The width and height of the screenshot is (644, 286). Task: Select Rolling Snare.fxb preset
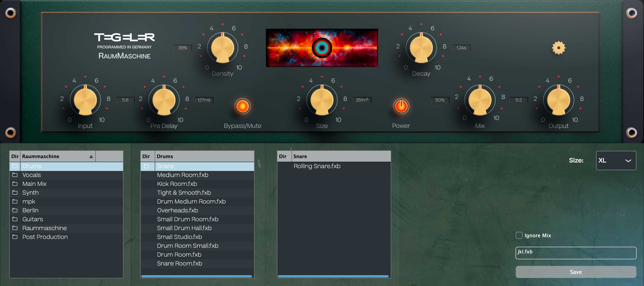317,166
